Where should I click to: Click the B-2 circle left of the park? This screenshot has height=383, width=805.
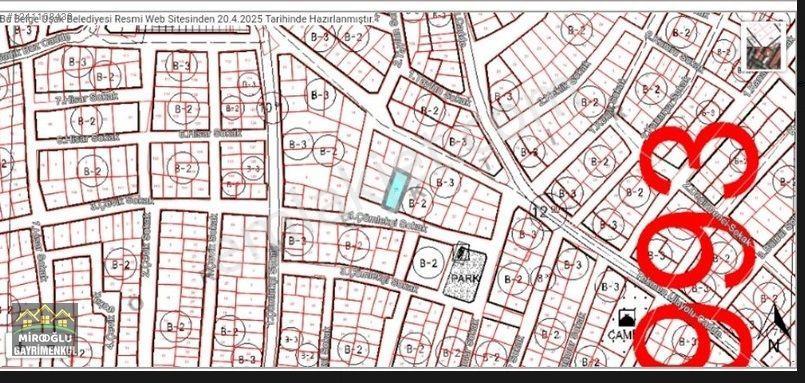click(428, 263)
